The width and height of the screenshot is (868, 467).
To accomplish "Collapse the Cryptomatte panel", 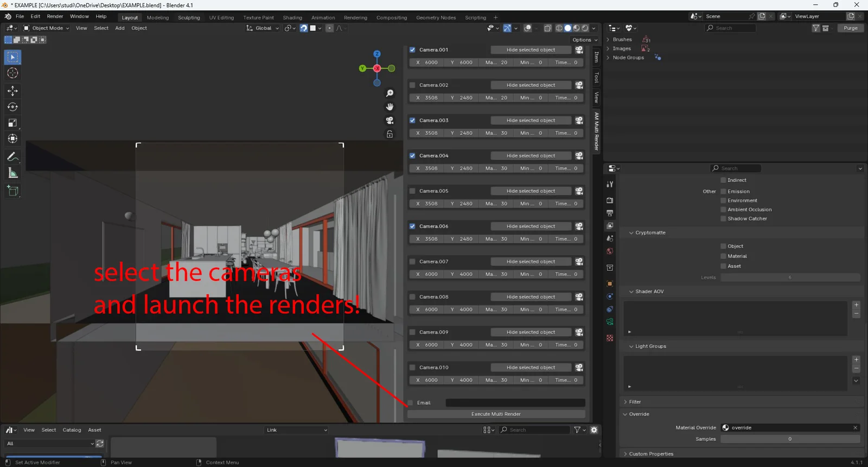I will point(631,233).
